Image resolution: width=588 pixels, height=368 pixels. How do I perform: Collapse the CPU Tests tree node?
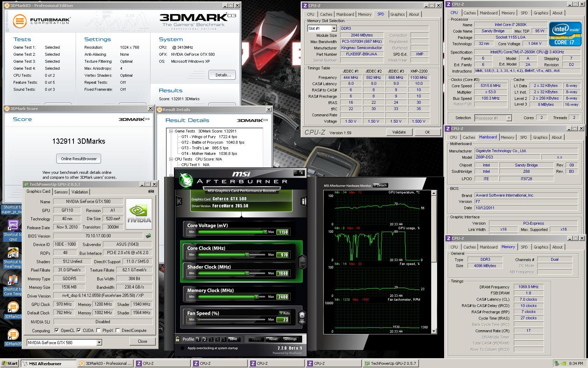pyautogui.click(x=171, y=159)
